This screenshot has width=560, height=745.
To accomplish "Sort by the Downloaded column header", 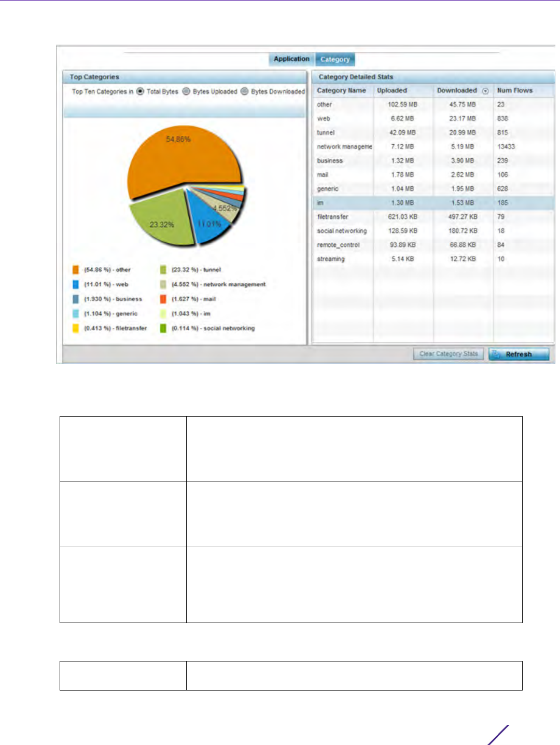I will pos(463,90).
